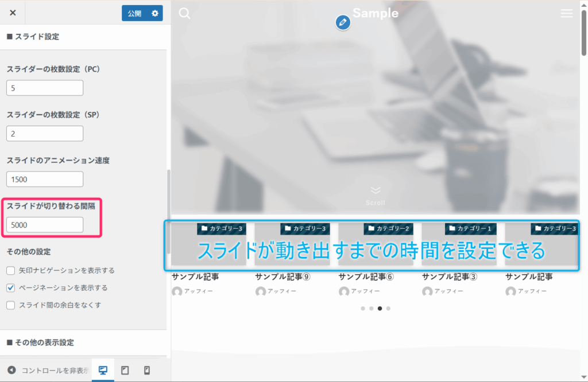Open the search icon in site header
Screen dimensions: 588x382
coord(184,14)
